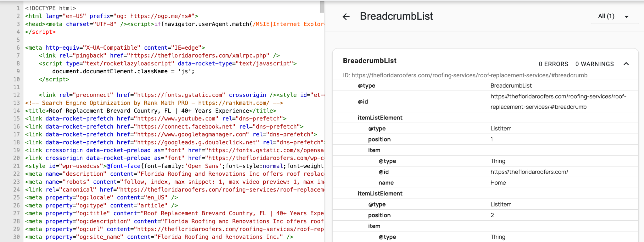644x242 pixels.
Task: Click the html lang tag on line 2
Action: (x=112, y=16)
